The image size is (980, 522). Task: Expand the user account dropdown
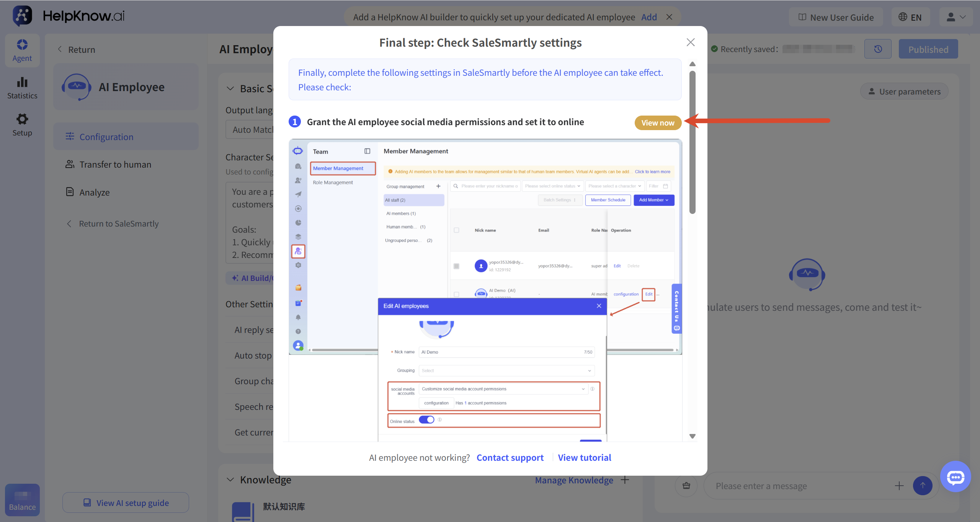coord(956,17)
